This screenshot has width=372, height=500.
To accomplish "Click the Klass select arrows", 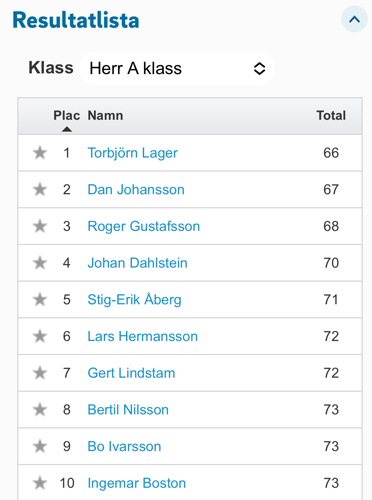I will point(259,69).
